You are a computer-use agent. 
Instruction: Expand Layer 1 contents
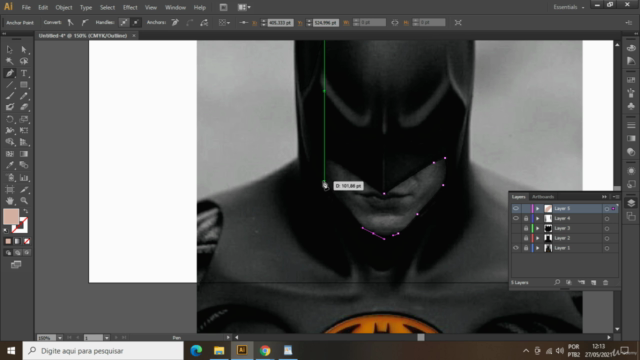[x=538, y=248]
